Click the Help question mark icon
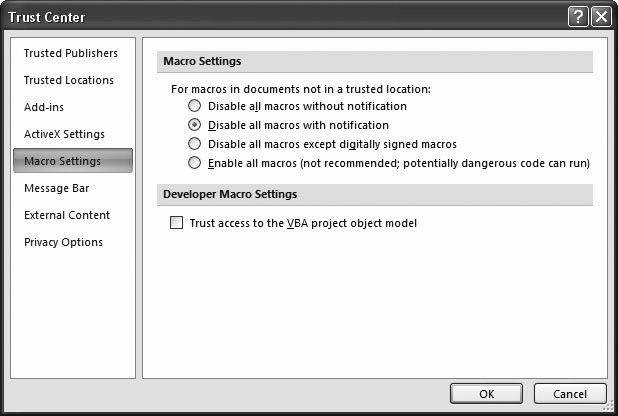The width and height of the screenshot is (618, 416). pyautogui.click(x=578, y=17)
